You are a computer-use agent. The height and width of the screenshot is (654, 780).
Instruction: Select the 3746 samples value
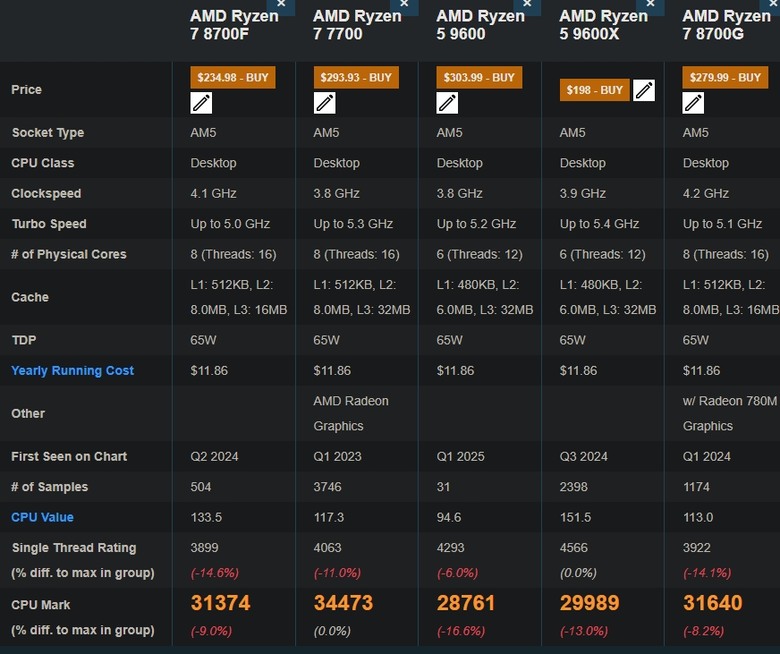327,487
